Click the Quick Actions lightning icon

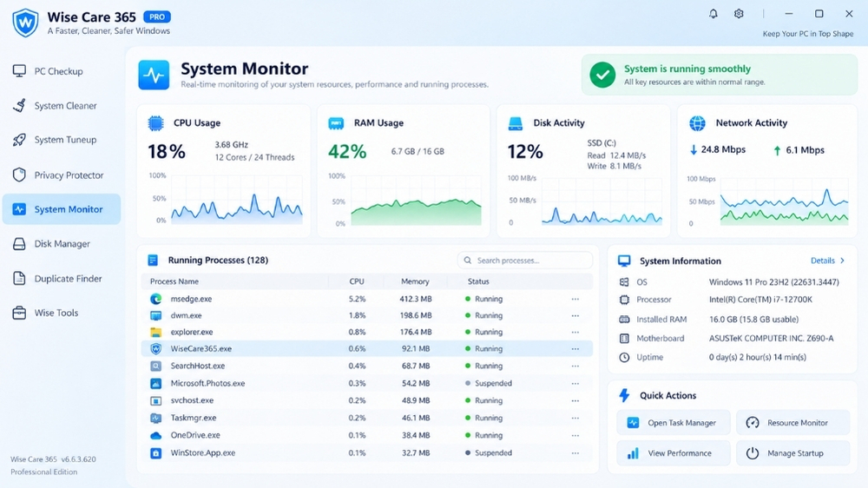pyautogui.click(x=624, y=395)
